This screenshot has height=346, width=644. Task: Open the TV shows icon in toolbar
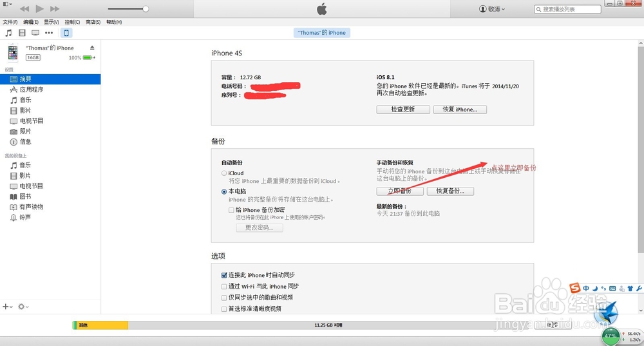tap(35, 33)
